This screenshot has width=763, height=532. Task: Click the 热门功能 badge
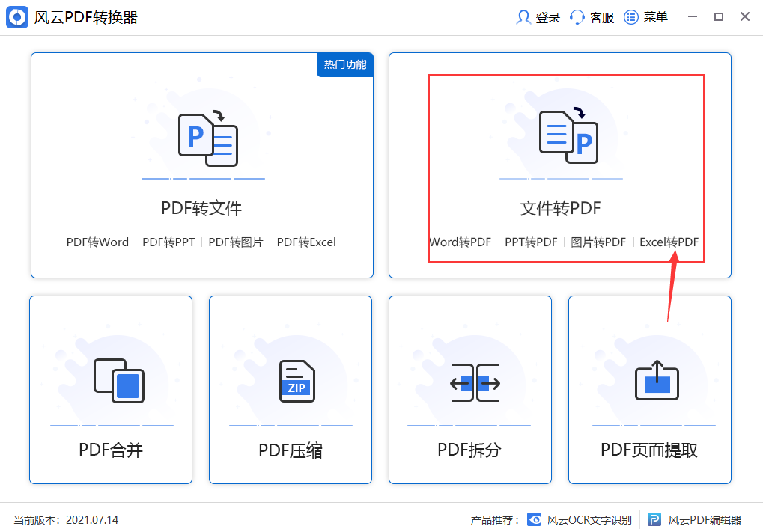[345, 64]
